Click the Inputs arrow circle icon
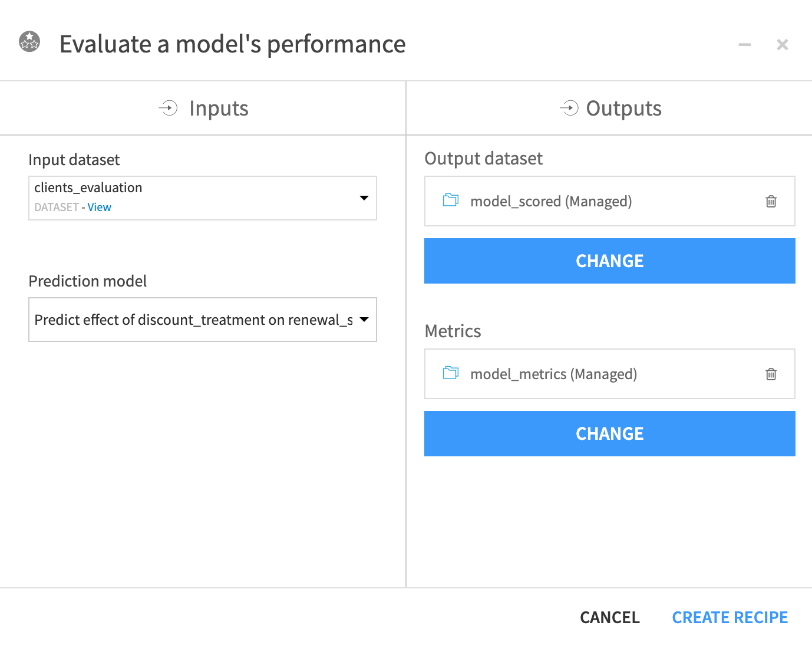This screenshot has width=812, height=645. point(168,108)
